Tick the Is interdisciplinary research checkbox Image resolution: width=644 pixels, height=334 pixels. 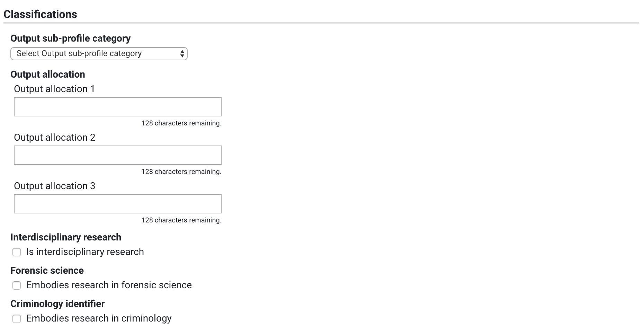[x=17, y=252]
